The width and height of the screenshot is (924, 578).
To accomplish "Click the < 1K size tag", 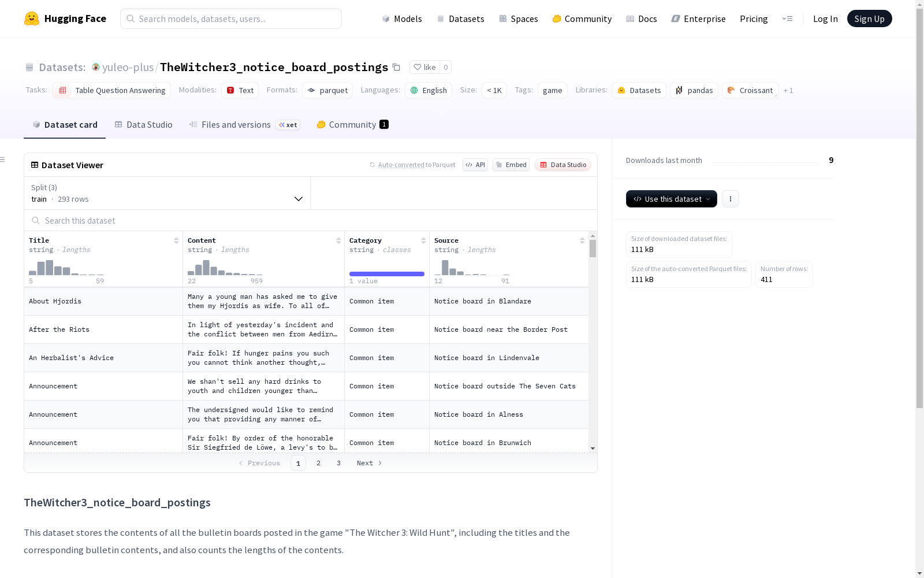I will (494, 90).
